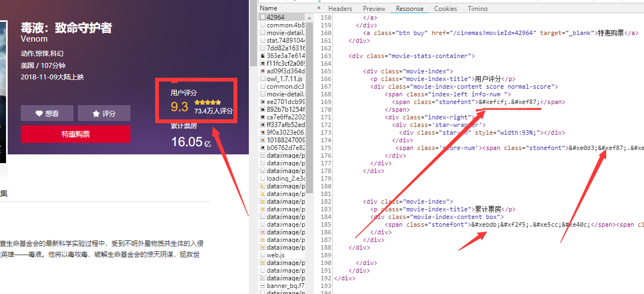This screenshot has width=644, height=294.
Task: Click the movie title 毒液：致命守护者
Action: tap(66, 28)
